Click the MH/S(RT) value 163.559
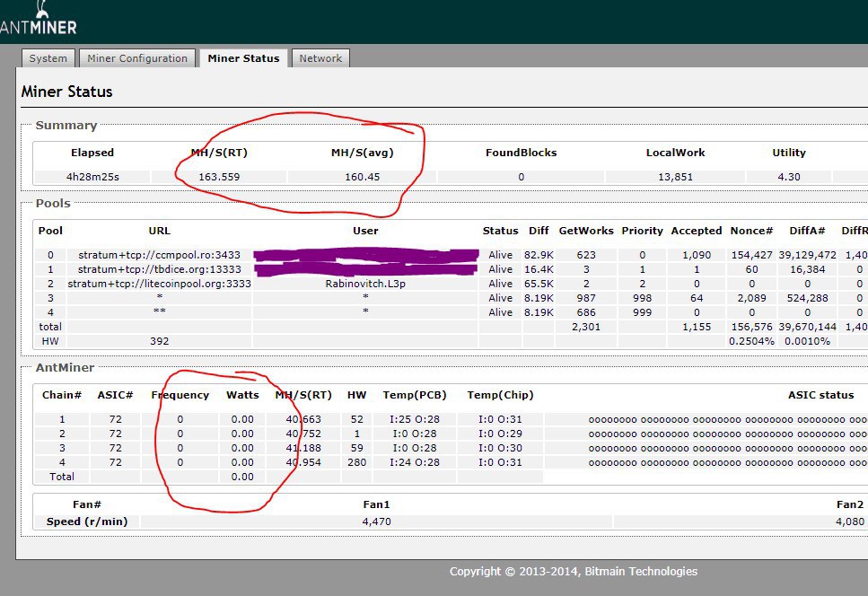This screenshot has height=596, width=868. point(219,177)
